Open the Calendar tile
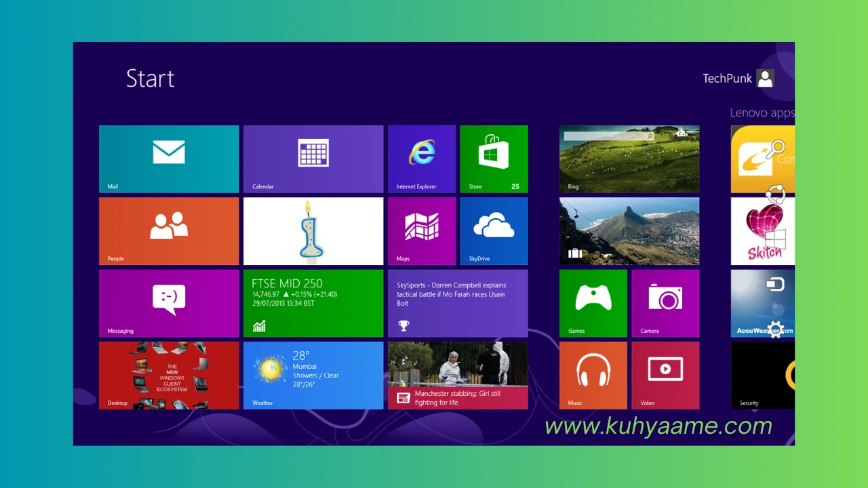868x488 pixels. pyautogui.click(x=313, y=159)
